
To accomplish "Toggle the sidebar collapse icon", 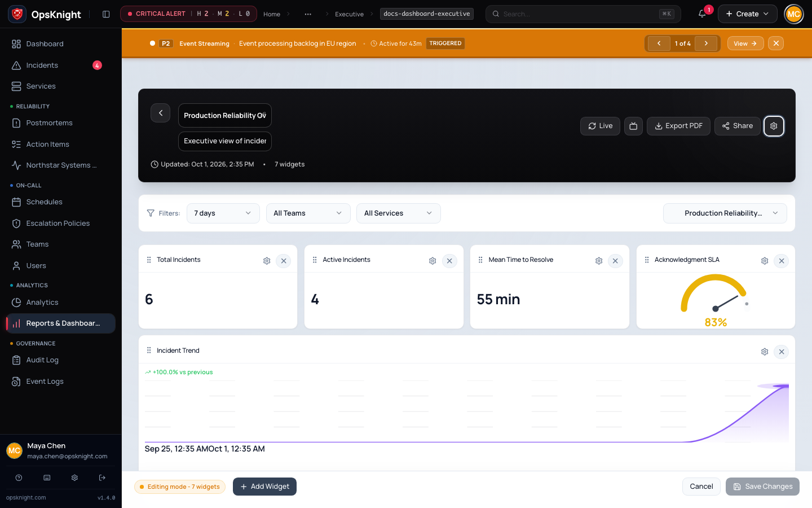I will (106, 14).
